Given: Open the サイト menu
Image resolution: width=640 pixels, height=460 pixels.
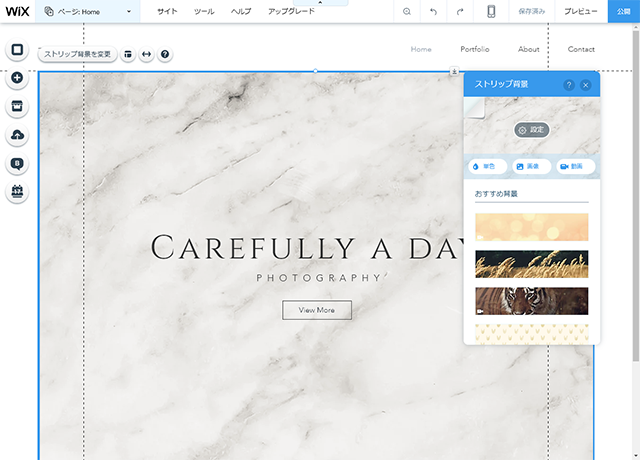Looking at the screenshot, I should (x=167, y=11).
